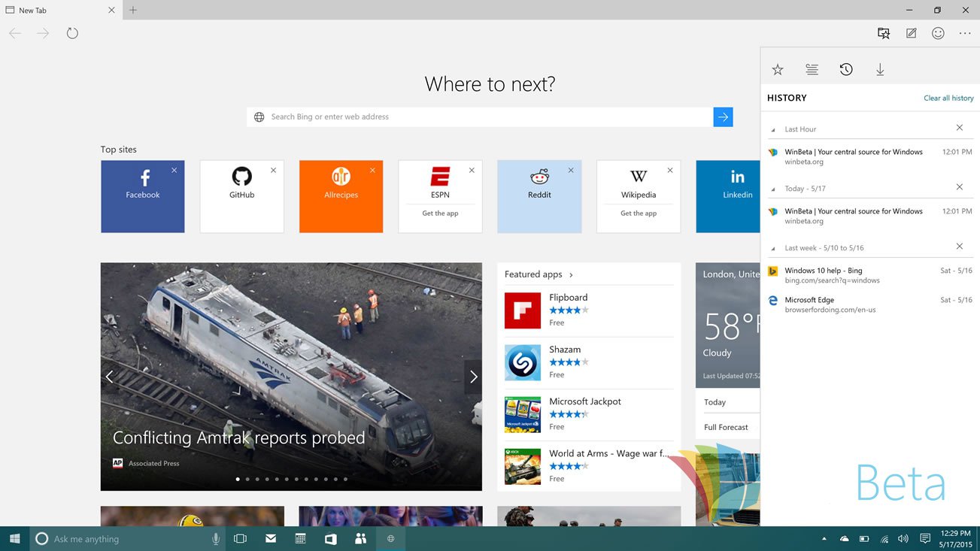Switch to Downloads tab in Hub
This screenshot has width=980, height=551.
pos(880,70)
